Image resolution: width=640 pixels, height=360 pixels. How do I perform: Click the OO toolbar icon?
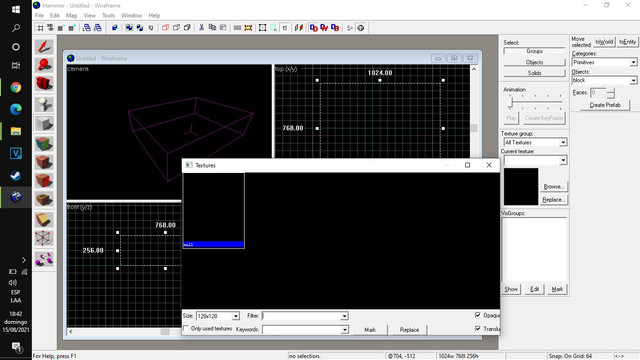click(x=313, y=28)
